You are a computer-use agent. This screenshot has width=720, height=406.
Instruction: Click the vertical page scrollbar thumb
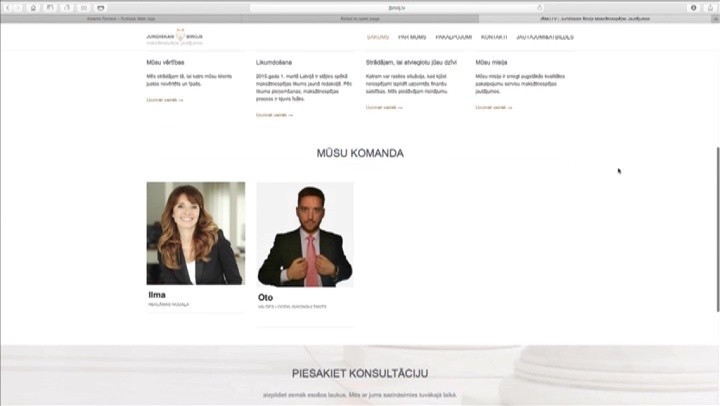(718, 230)
